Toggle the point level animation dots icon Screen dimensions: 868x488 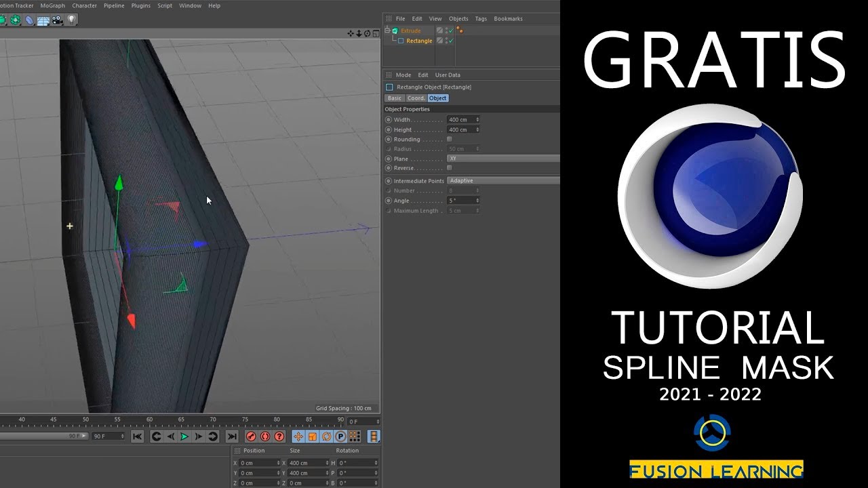(x=355, y=436)
